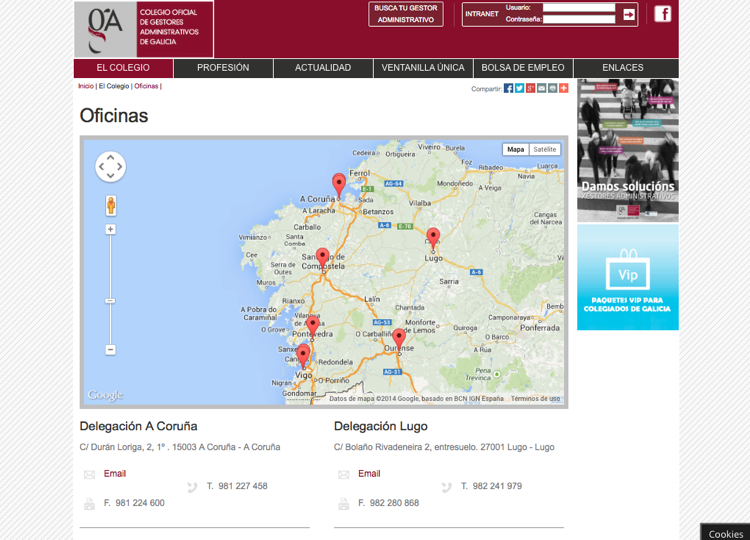
Task: Switch map to Mapa view
Action: coord(516,149)
